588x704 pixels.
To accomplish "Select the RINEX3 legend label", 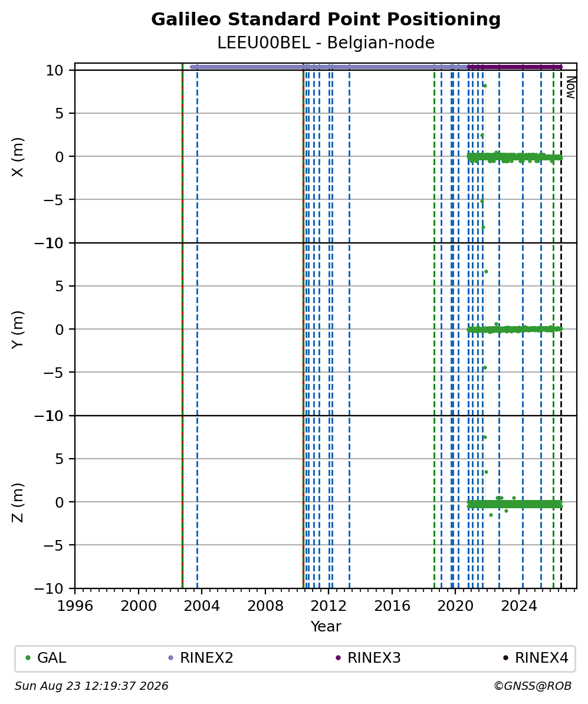I will (374, 658).
